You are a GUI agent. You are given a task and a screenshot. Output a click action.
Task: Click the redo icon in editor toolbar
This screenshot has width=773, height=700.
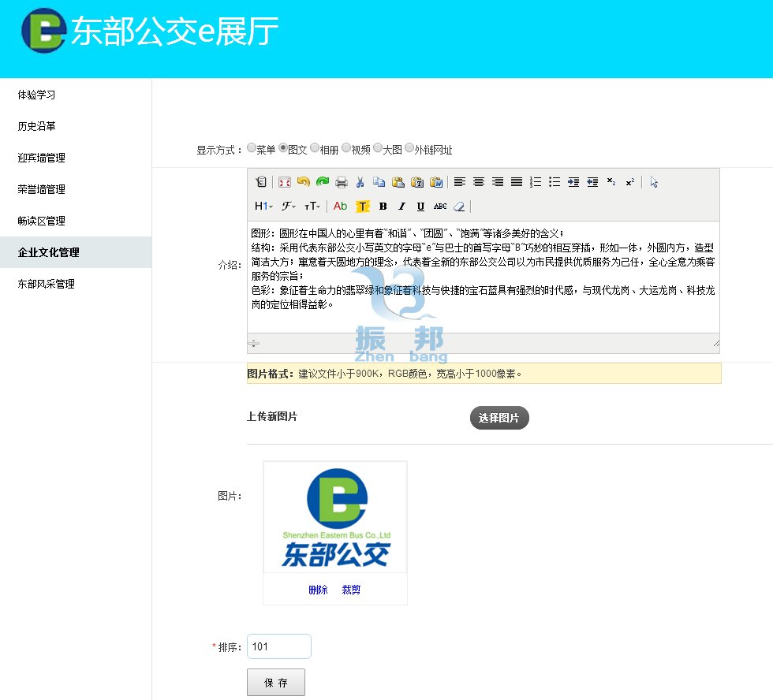click(322, 182)
